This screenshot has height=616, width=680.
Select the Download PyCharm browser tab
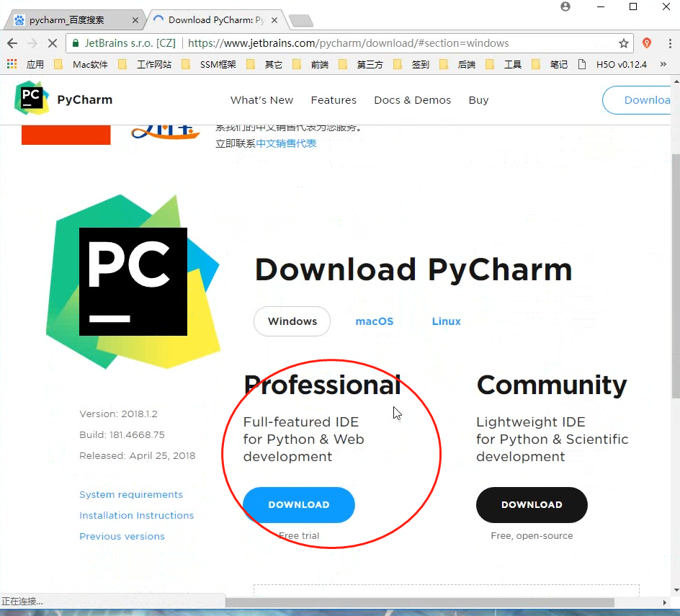215,20
